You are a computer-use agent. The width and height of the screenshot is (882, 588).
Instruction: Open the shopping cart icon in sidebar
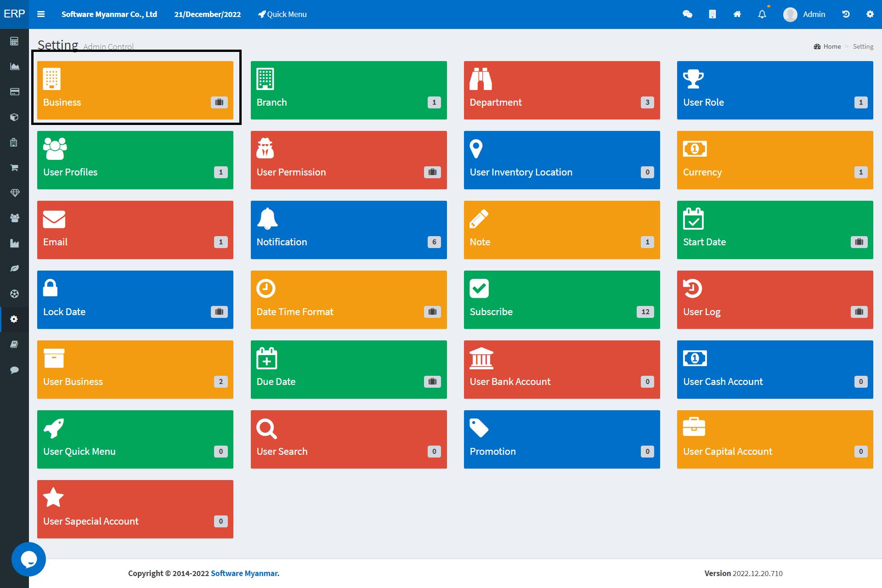(14, 168)
